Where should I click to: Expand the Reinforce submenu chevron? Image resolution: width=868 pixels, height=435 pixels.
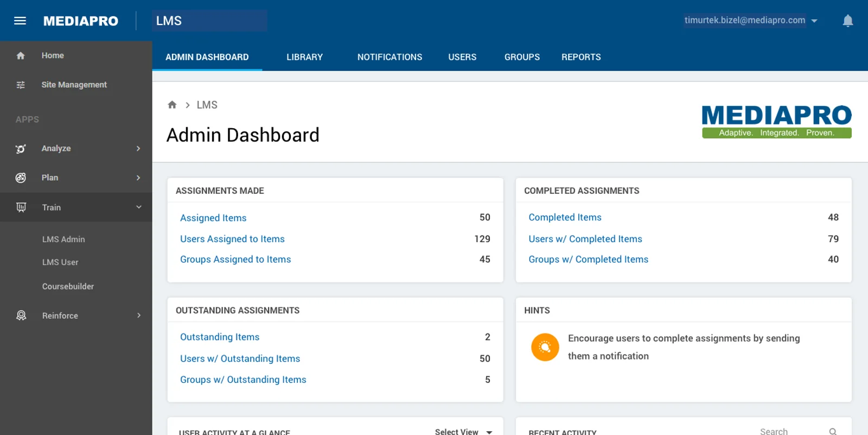138,316
